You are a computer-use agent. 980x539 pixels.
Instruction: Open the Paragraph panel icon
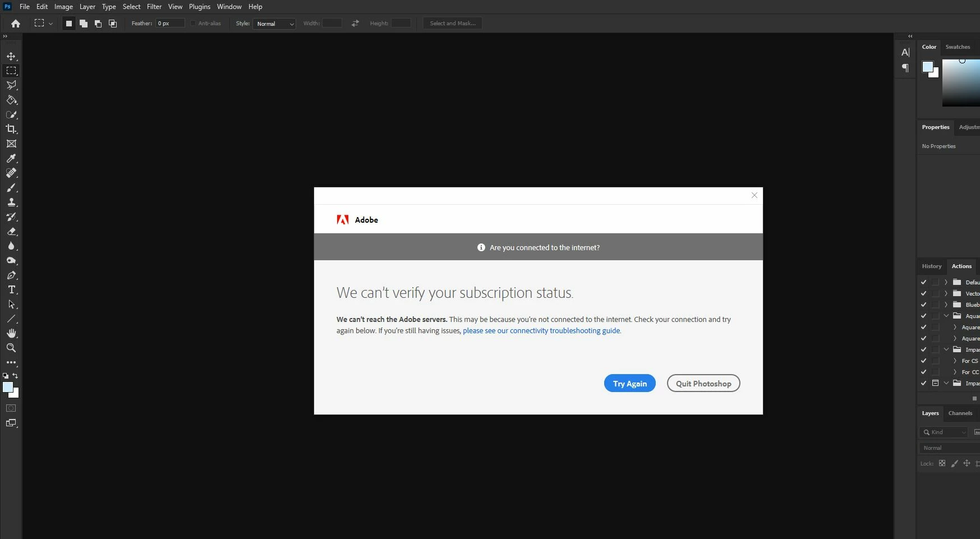[x=905, y=68]
